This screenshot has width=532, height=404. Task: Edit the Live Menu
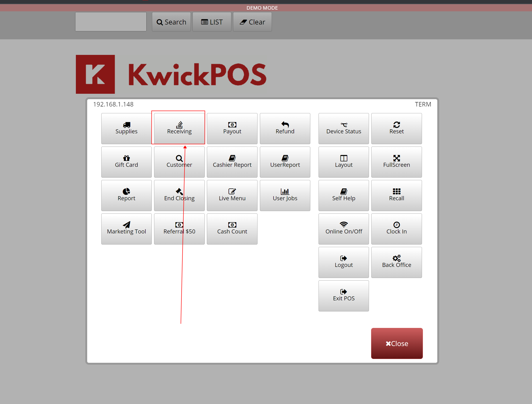(232, 196)
